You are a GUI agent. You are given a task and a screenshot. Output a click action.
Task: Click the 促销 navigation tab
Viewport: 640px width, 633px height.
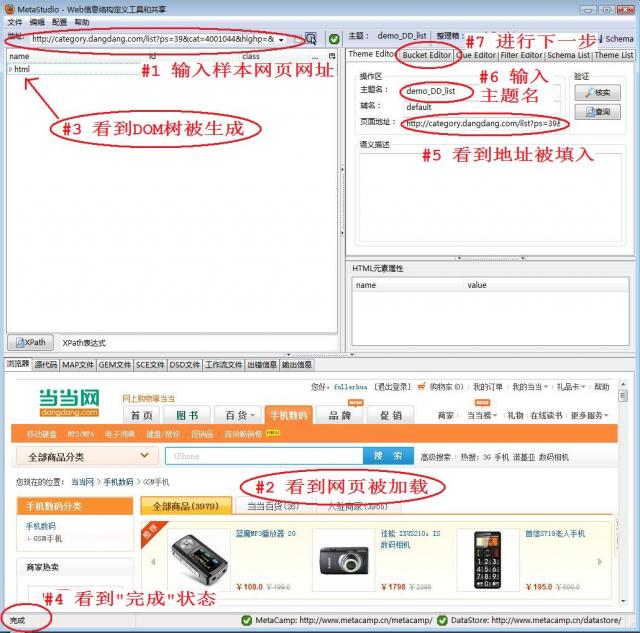pyautogui.click(x=391, y=415)
